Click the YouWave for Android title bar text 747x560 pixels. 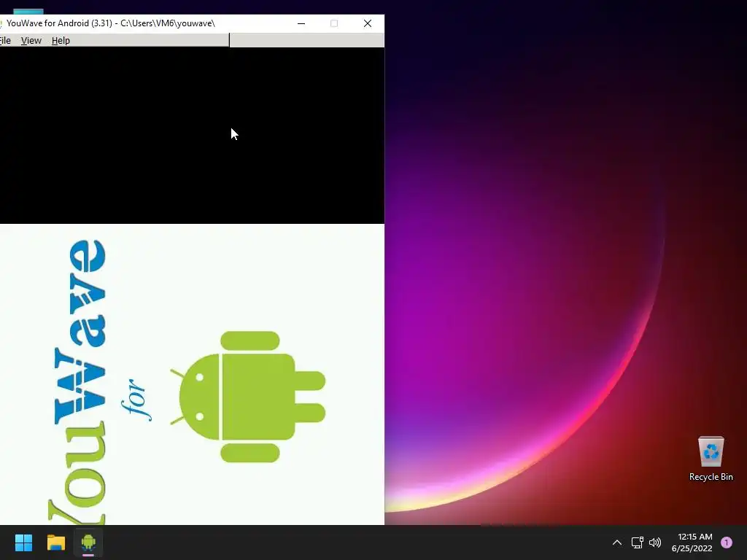coord(111,23)
